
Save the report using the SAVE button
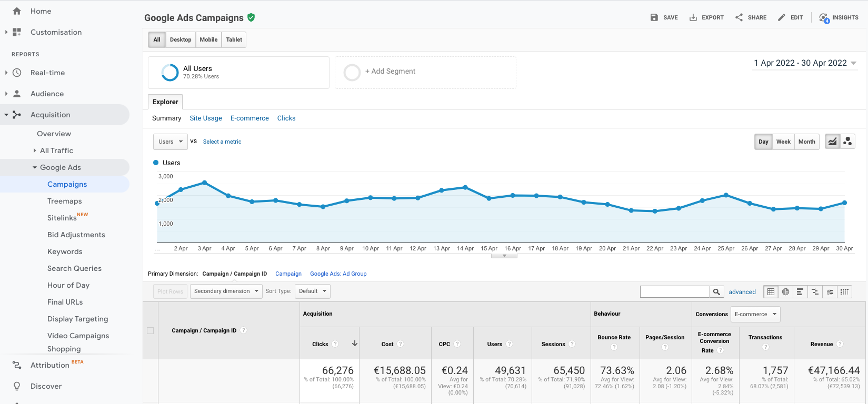pyautogui.click(x=664, y=17)
